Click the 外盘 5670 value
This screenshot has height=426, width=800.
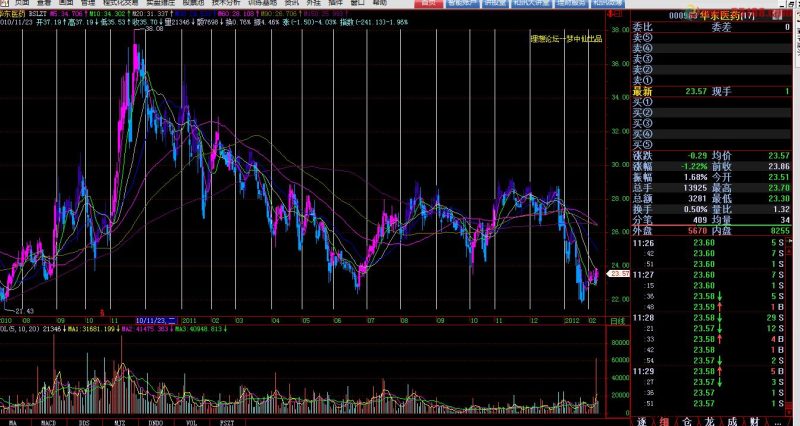coord(697,231)
